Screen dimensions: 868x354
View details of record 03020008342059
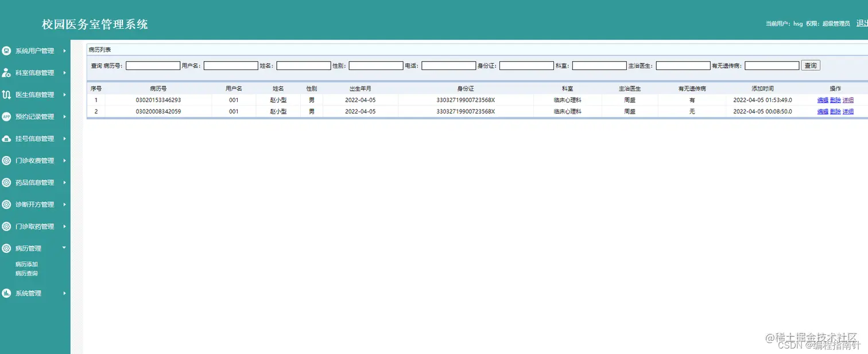848,112
